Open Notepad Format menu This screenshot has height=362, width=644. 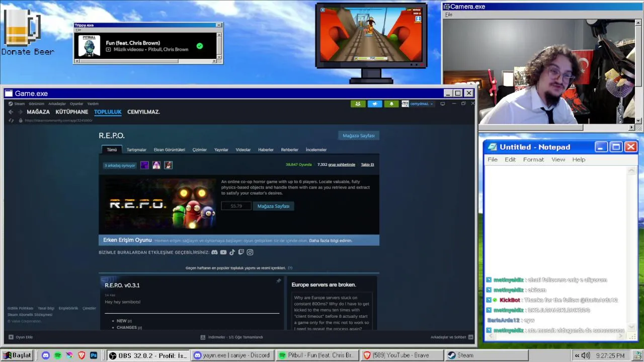(x=533, y=159)
